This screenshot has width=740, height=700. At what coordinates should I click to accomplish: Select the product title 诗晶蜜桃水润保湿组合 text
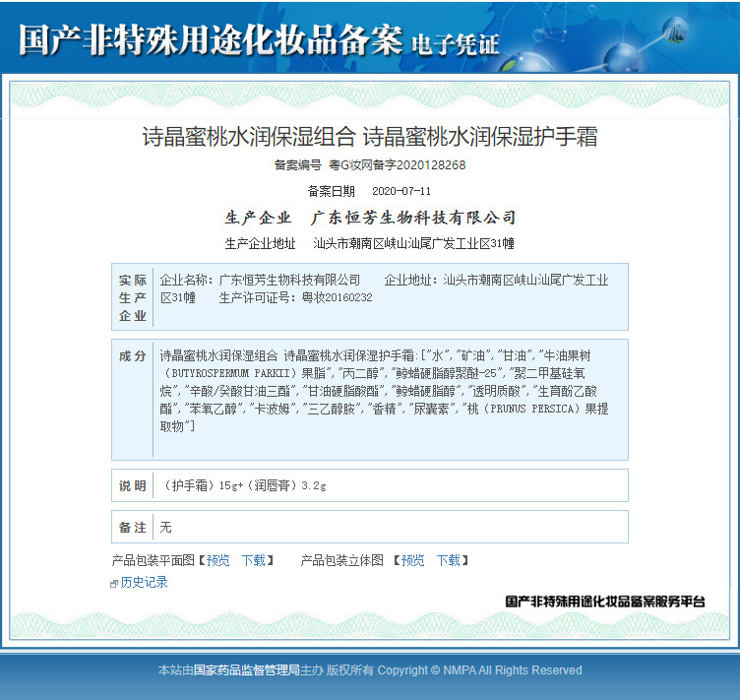point(249,137)
